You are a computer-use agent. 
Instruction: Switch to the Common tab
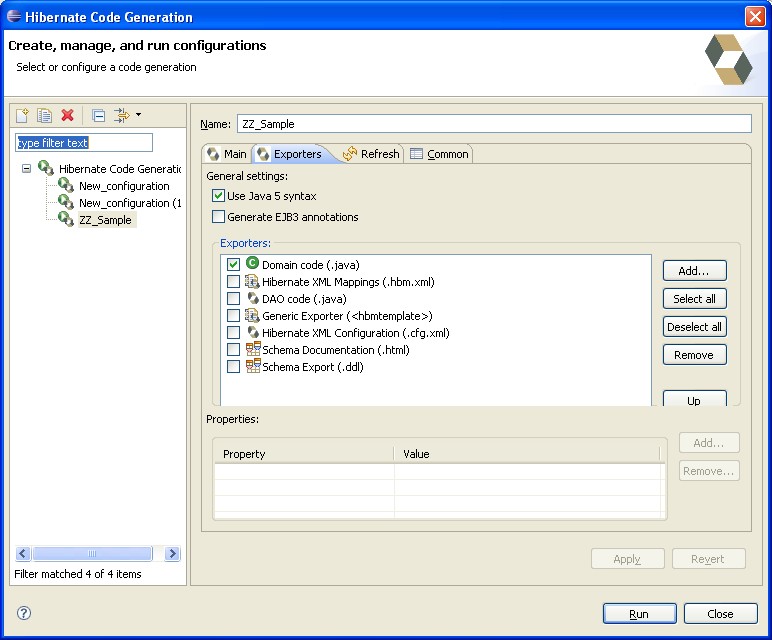[439, 154]
